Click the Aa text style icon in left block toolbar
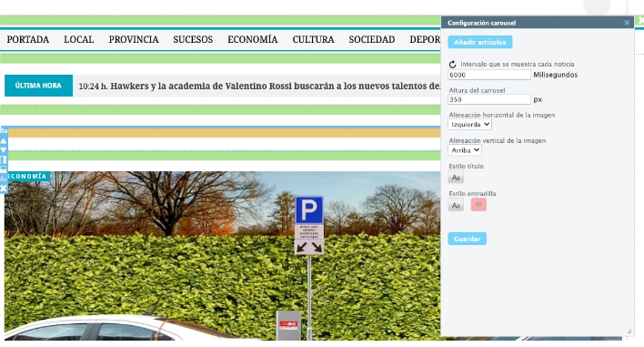Screen dimensions: 644x347 4,179
